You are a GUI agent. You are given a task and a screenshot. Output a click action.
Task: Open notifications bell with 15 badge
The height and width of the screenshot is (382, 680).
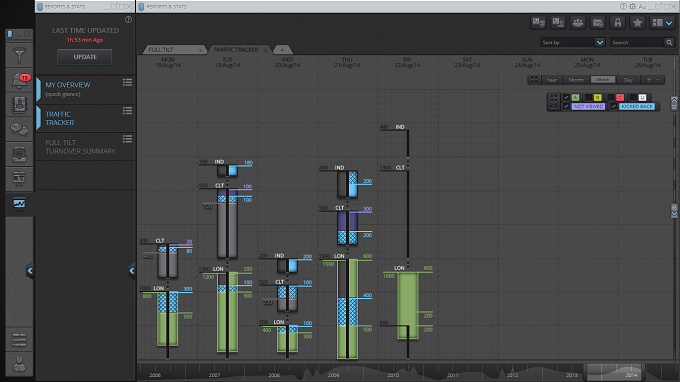(19, 80)
